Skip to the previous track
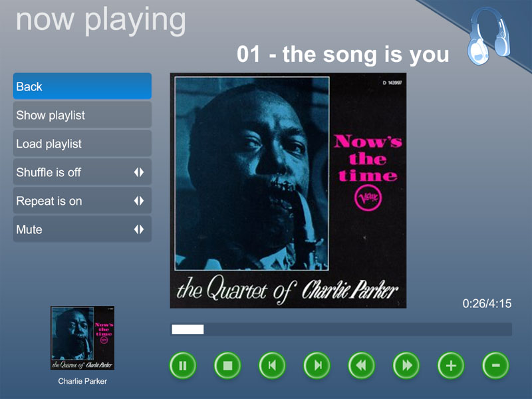Viewport: 532px width, 399px height. click(272, 365)
